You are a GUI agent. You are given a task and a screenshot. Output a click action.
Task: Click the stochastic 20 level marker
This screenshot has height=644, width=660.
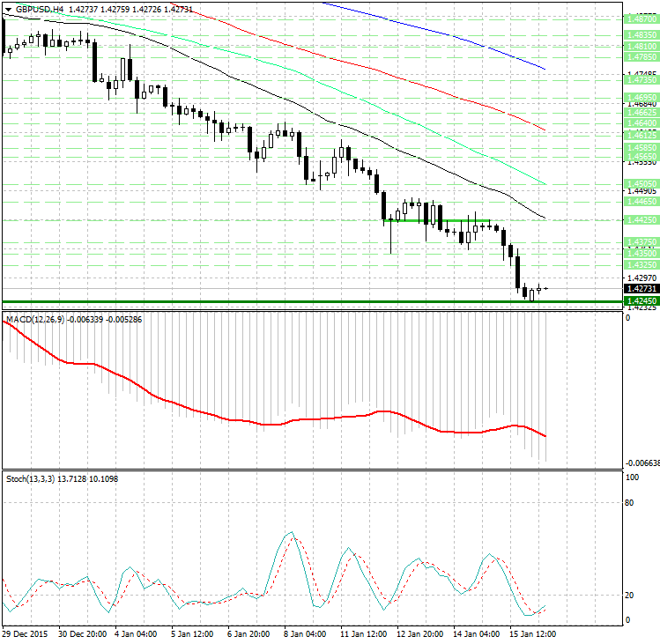point(629,596)
